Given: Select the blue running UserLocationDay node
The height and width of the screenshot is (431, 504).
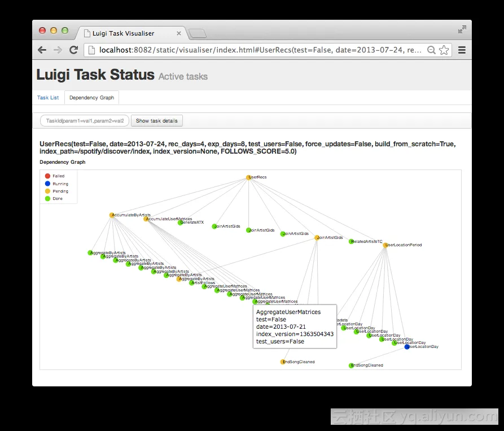Looking at the screenshot, I should pyautogui.click(x=407, y=347).
